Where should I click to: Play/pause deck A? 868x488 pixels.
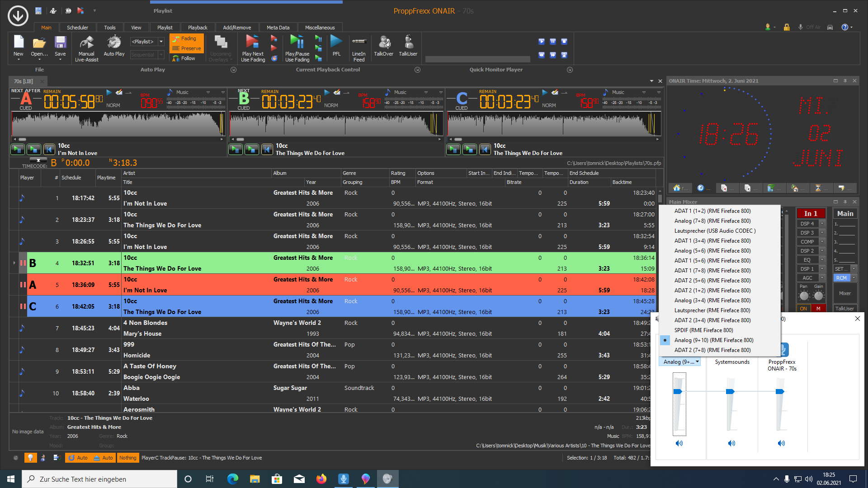click(17, 149)
